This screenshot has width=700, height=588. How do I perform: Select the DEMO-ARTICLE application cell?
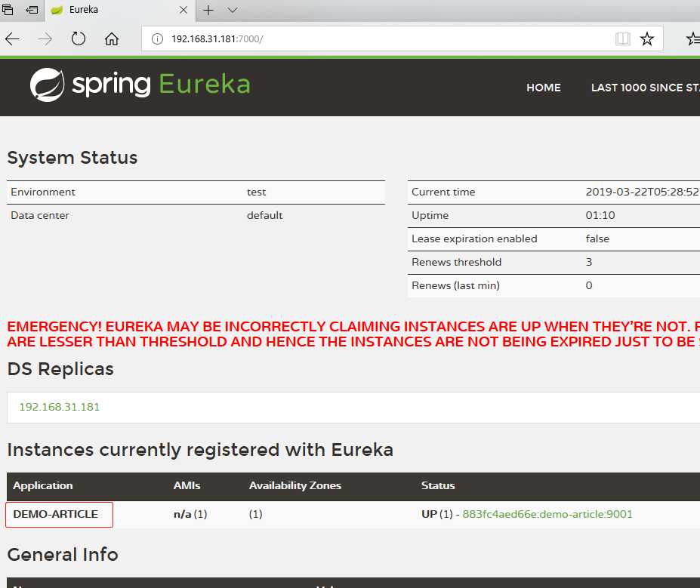[59, 514]
